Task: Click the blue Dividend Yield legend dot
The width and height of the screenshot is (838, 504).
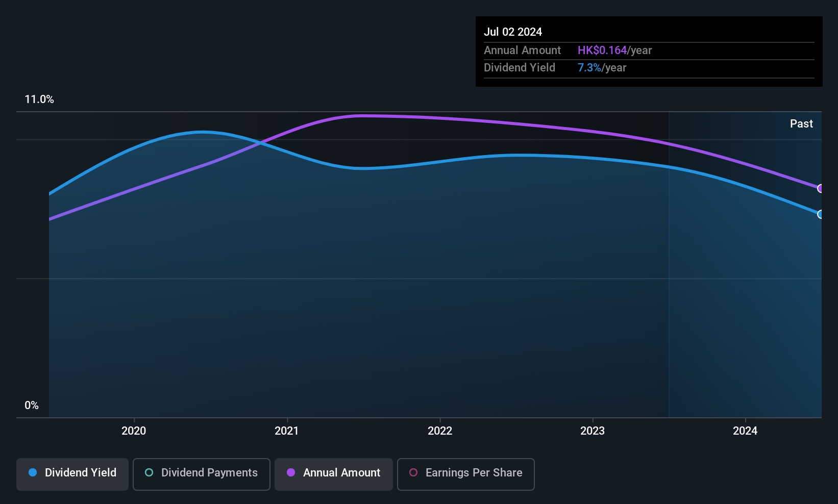Action: 33,472
